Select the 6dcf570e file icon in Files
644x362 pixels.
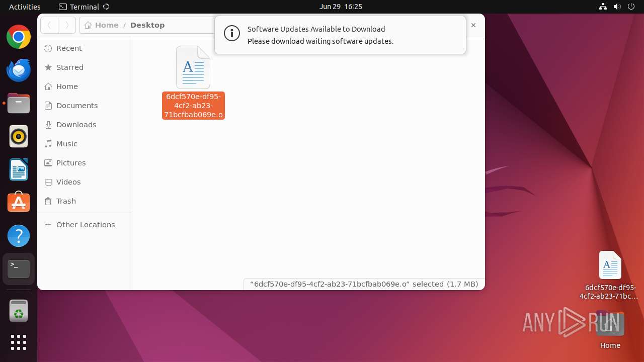pyautogui.click(x=193, y=67)
